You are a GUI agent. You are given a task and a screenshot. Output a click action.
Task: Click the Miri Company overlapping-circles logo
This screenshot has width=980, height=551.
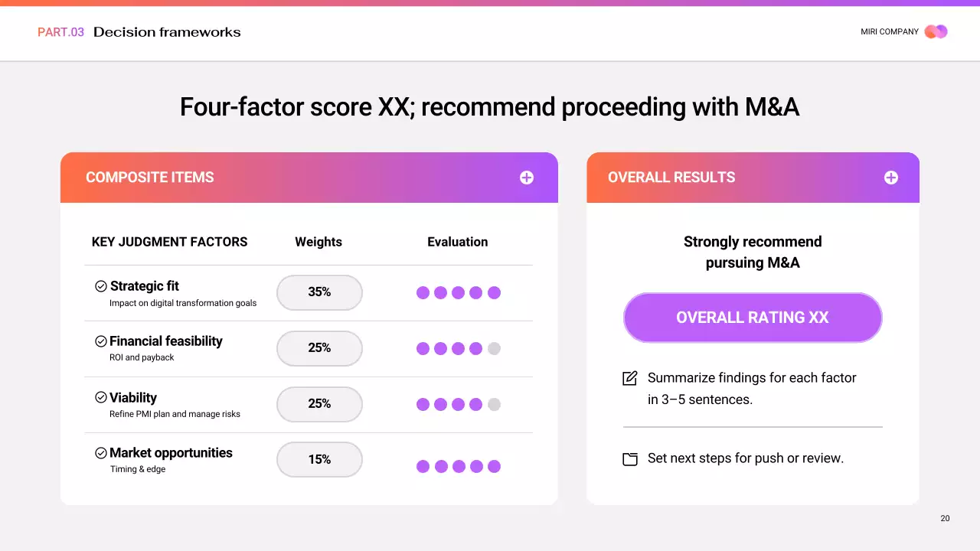(936, 31)
